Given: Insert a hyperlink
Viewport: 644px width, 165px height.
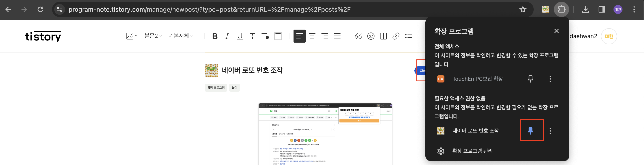Looking at the screenshot, I should (x=396, y=36).
